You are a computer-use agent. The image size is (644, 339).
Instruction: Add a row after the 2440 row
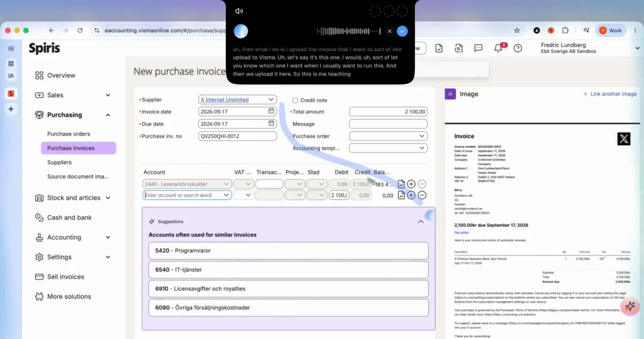click(x=411, y=184)
